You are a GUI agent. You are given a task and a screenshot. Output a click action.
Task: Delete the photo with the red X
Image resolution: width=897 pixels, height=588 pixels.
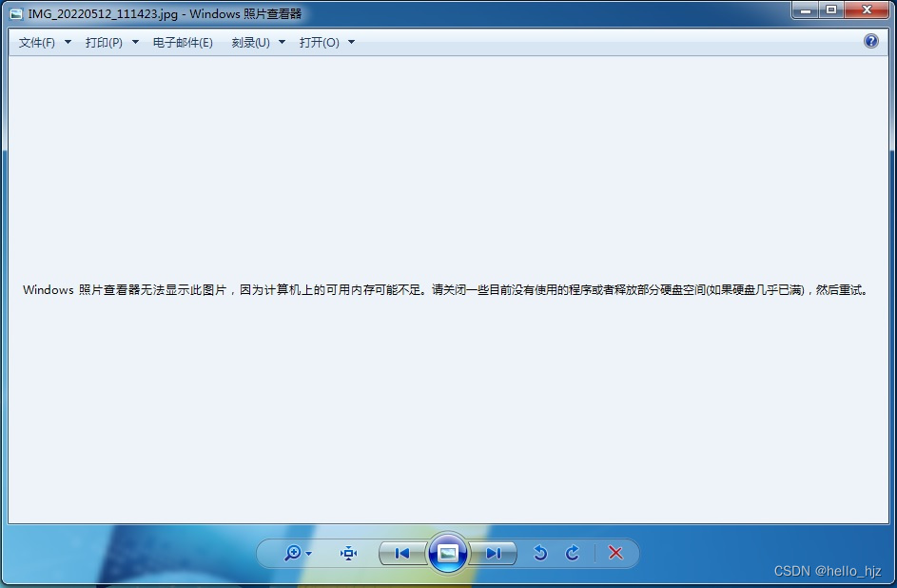615,553
